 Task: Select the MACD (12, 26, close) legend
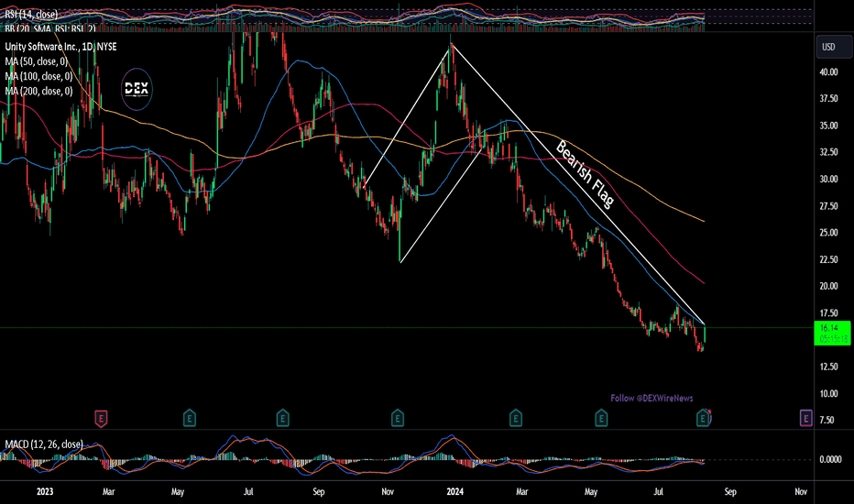[x=44, y=444]
